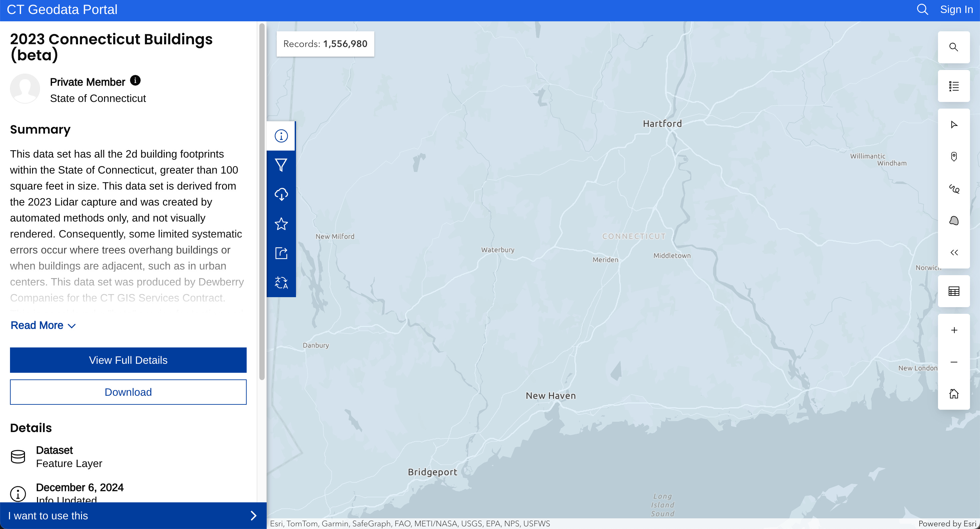980x529 pixels.
Task: Click the translate language icon
Action: coord(281,282)
